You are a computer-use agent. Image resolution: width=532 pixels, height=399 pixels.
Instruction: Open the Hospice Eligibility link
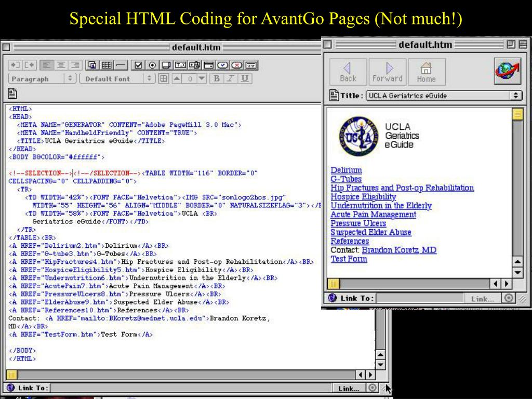pos(363,196)
